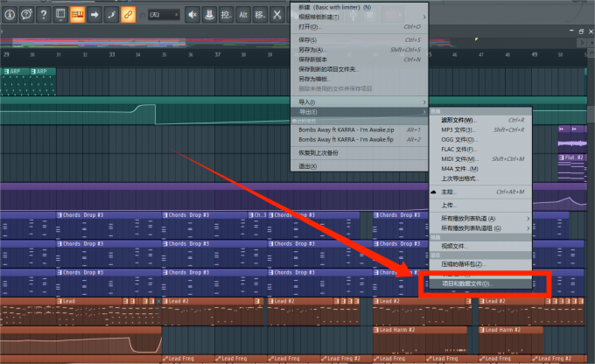The image size is (595, 364).
Task: Click bar 37 on the timeline ruler
Action: click(x=217, y=54)
